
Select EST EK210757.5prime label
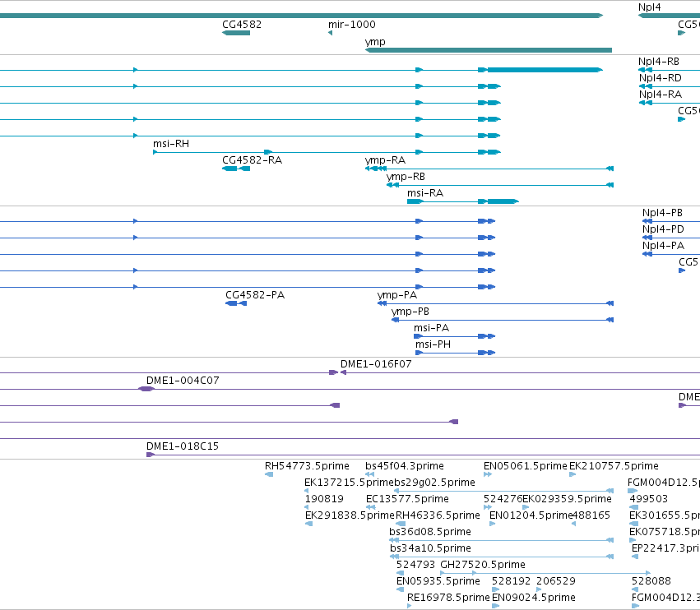[614, 466]
